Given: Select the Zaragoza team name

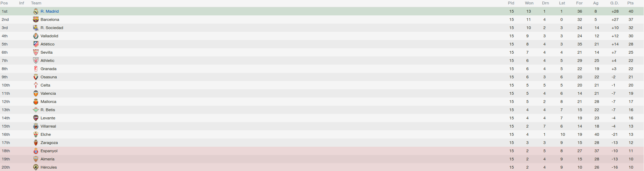Looking at the screenshot, I should click(49, 143).
